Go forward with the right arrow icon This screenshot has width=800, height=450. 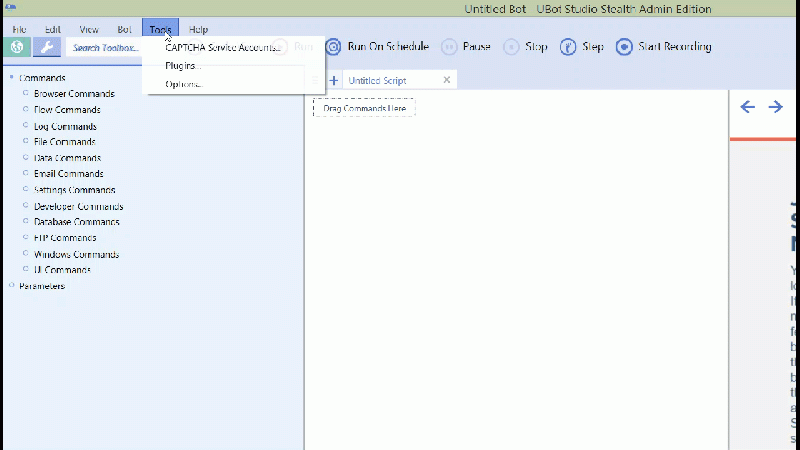click(x=776, y=107)
